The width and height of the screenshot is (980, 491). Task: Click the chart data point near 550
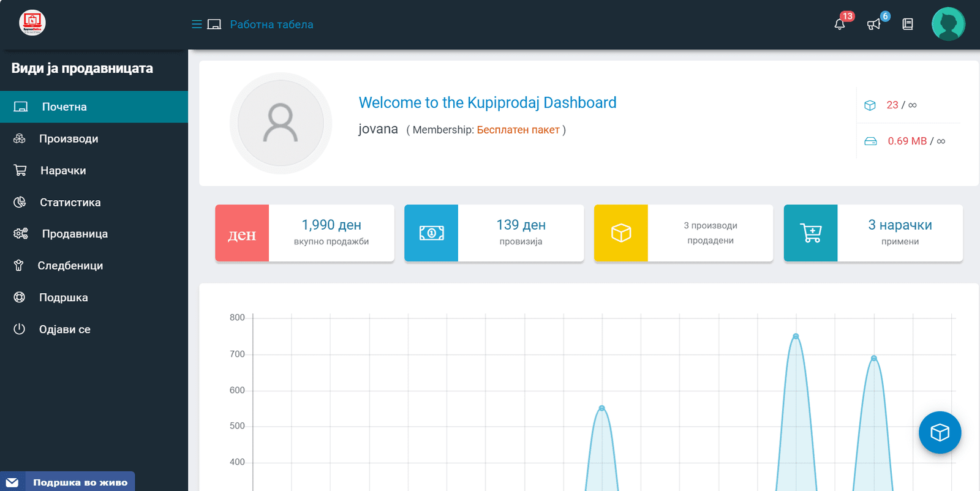(x=602, y=408)
